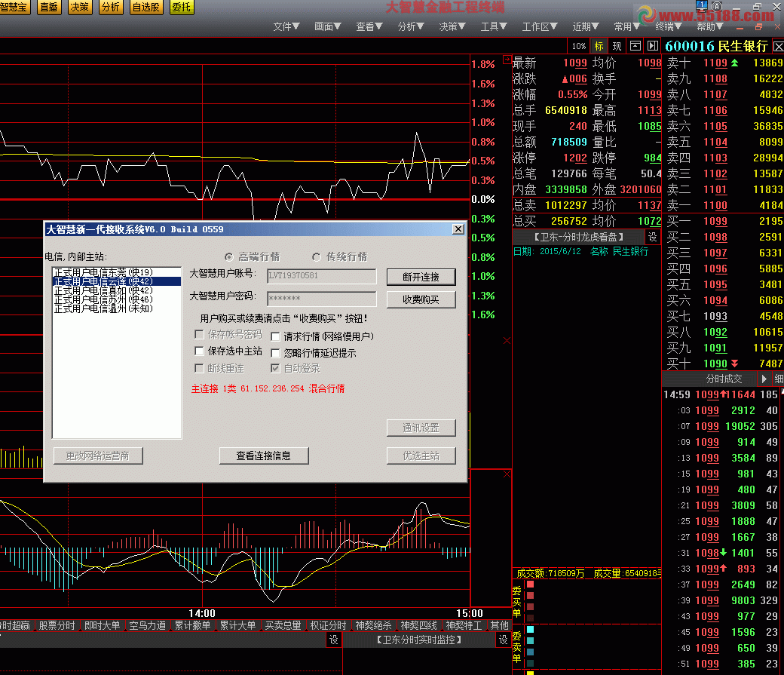Open the 决策 dropdown menu in menu bar

coord(452,26)
